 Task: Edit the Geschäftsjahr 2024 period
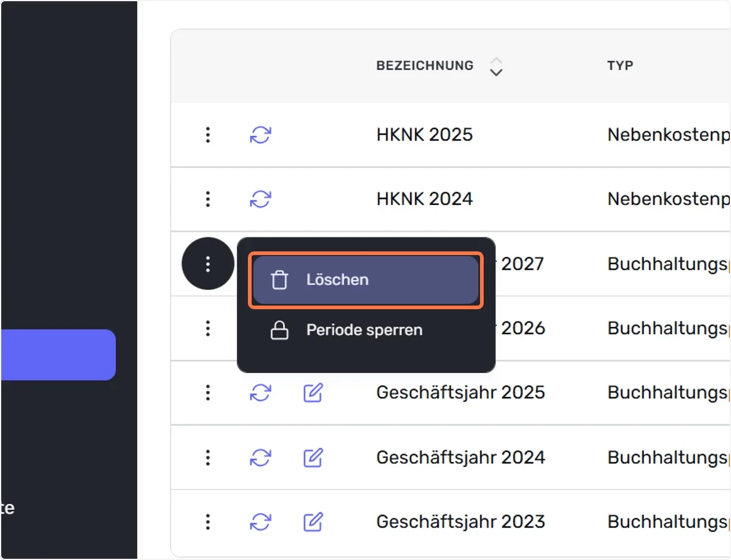313,457
